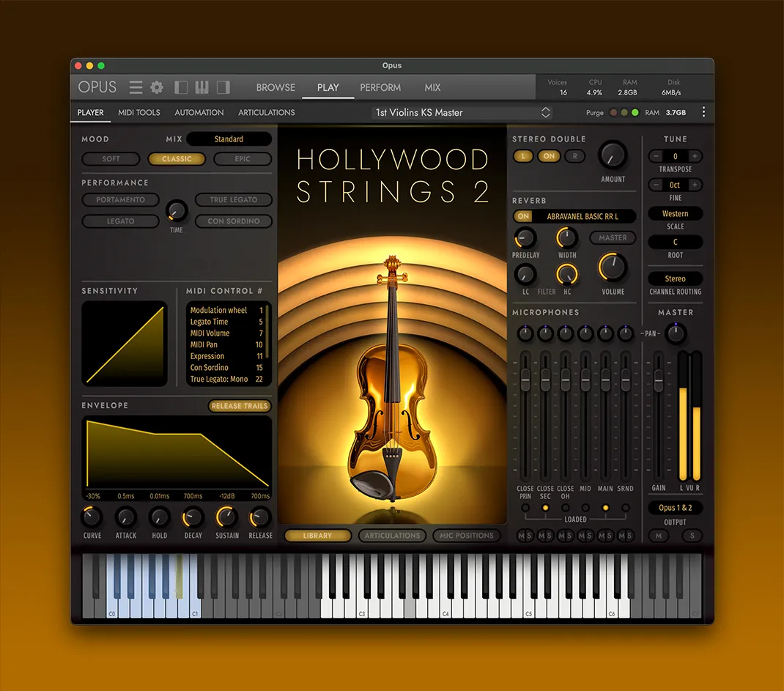This screenshot has width=784, height=691.
Task: Click the envelope Attack knob
Action: (126, 517)
